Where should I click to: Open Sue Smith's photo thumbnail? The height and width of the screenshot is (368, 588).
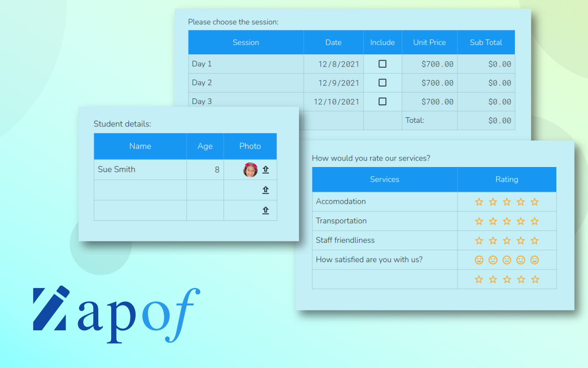[250, 170]
